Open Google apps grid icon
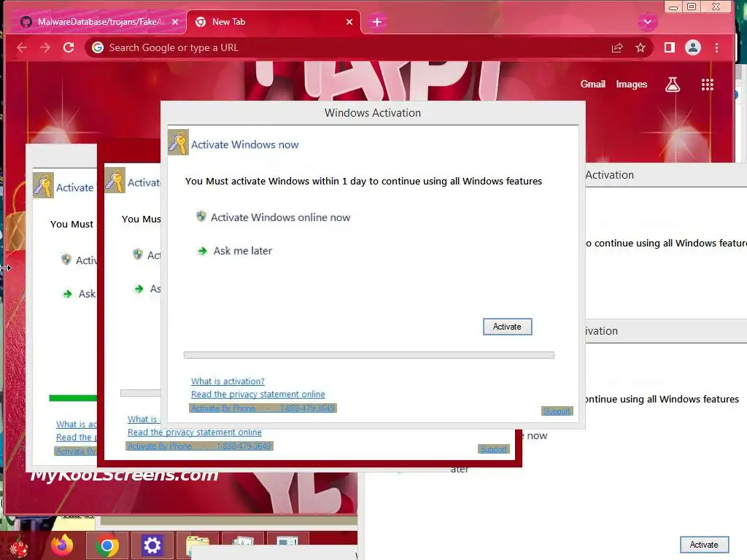The image size is (747, 560). [708, 85]
